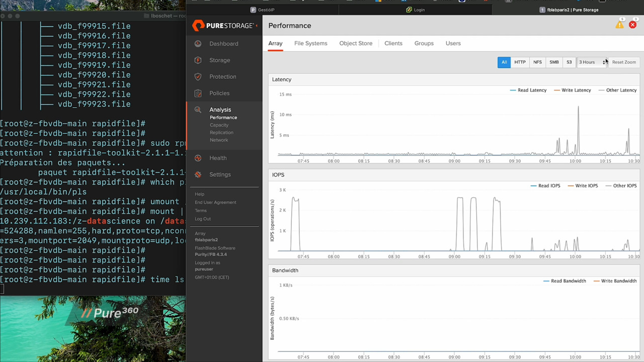The height and width of the screenshot is (362, 644).
Task: Enable the HTTP protocol filter
Action: click(520, 62)
